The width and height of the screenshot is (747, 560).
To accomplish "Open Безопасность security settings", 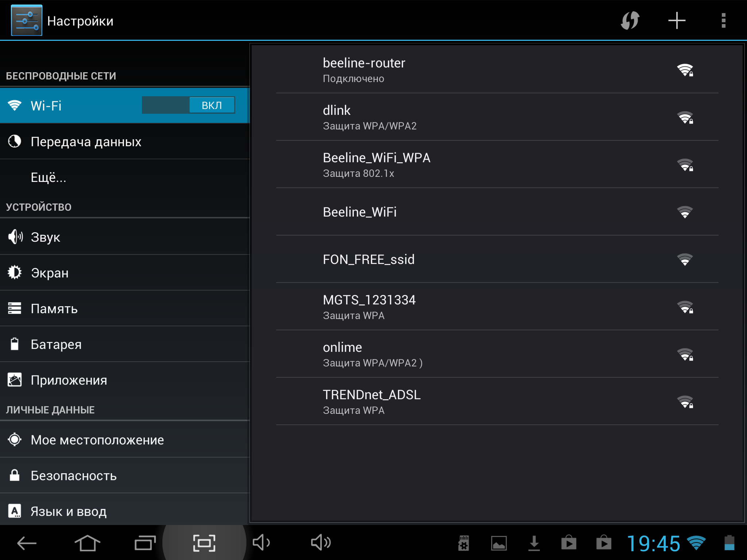I will 125,475.
